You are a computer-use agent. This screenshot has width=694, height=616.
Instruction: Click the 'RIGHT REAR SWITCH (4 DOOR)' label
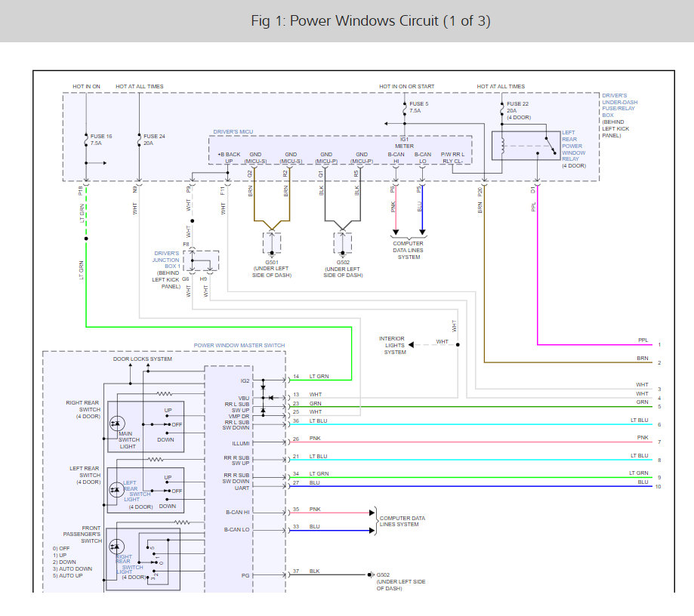[83, 409]
